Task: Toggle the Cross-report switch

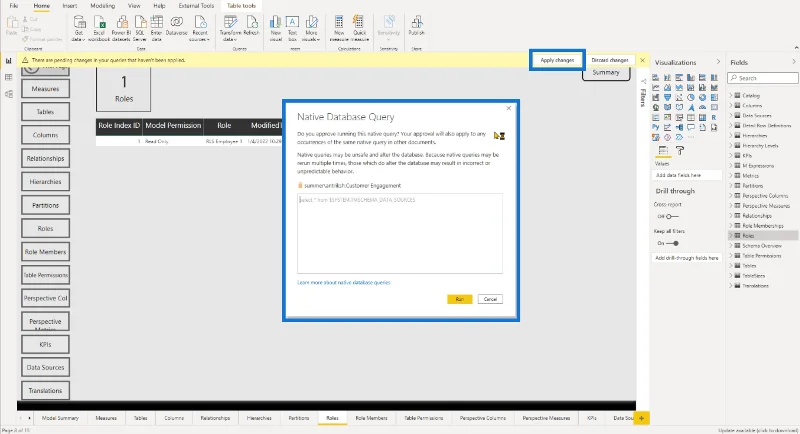Action: point(672,217)
